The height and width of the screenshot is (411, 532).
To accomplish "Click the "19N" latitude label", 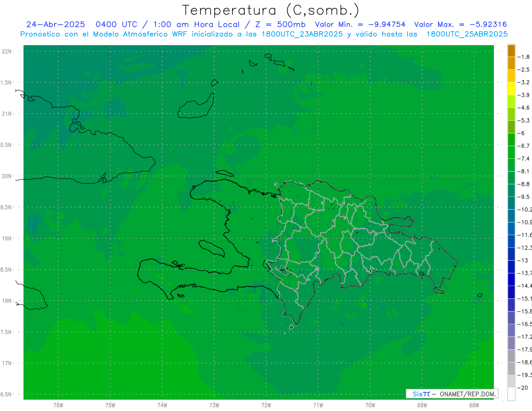I will click(7, 239).
